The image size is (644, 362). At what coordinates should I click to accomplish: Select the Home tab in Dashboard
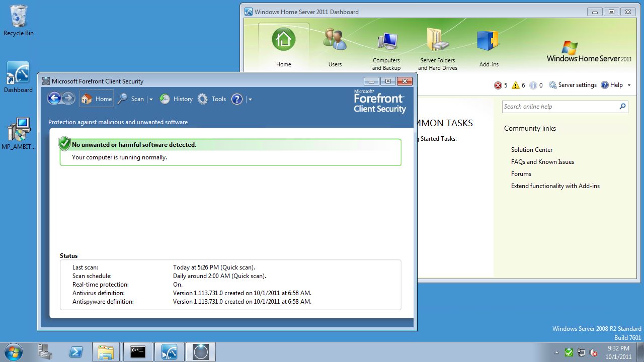click(284, 47)
